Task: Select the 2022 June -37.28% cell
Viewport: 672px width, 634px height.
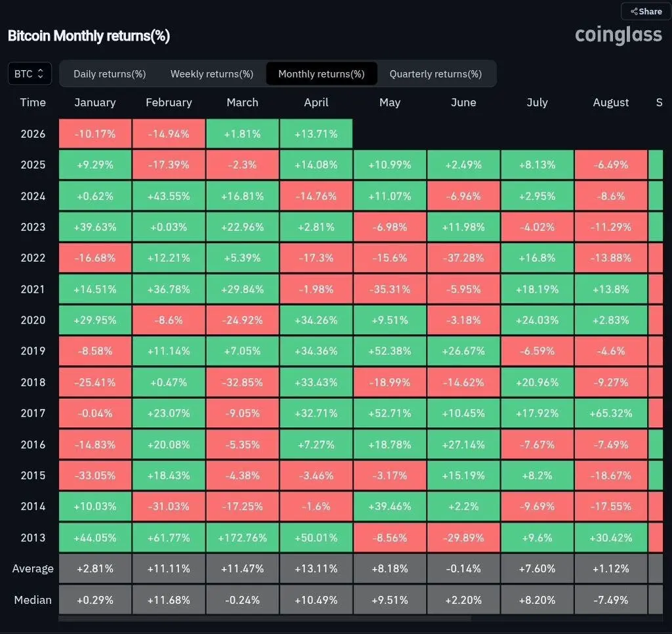Action: point(464,258)
